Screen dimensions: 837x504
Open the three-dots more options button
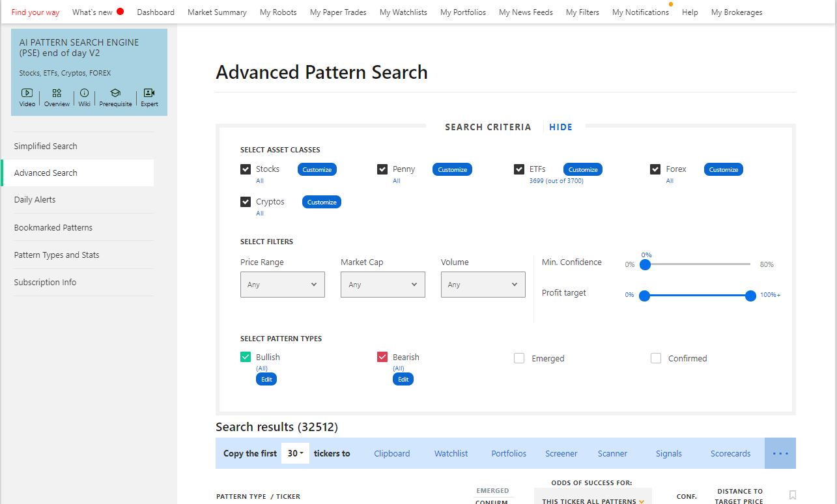[780, 453]
